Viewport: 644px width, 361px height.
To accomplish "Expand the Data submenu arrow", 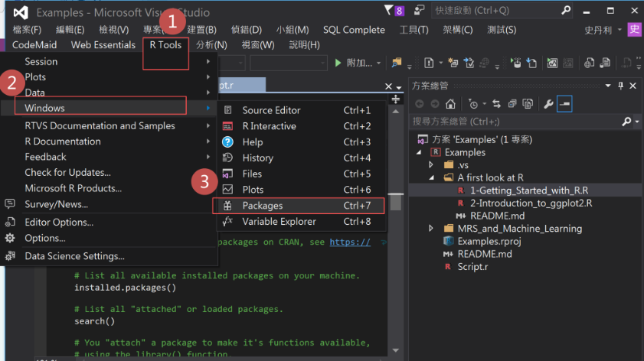I will coord(208,93).
